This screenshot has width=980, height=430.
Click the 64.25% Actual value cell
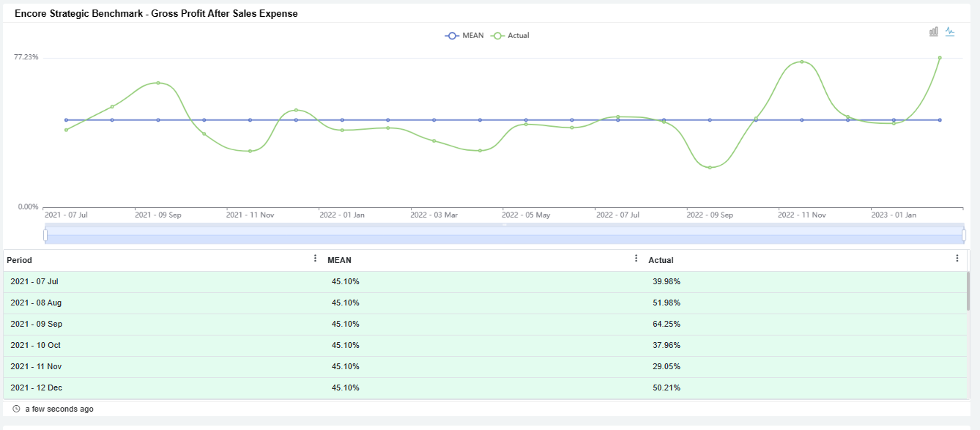666,325
